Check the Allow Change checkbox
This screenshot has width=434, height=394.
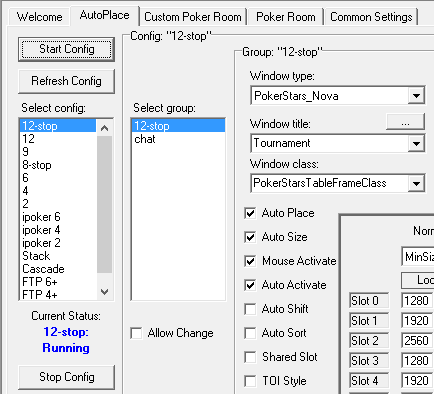(x=136, y=333)
